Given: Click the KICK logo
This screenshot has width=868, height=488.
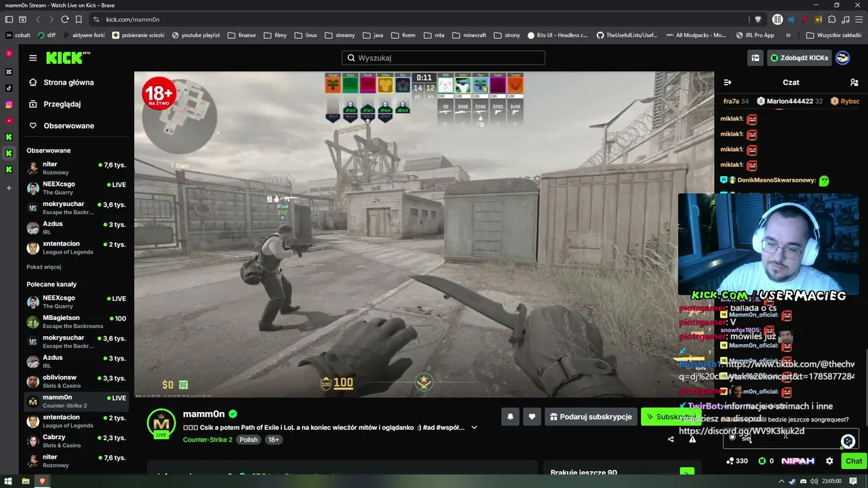Looking at the screenshot, I should pos(68,58).
